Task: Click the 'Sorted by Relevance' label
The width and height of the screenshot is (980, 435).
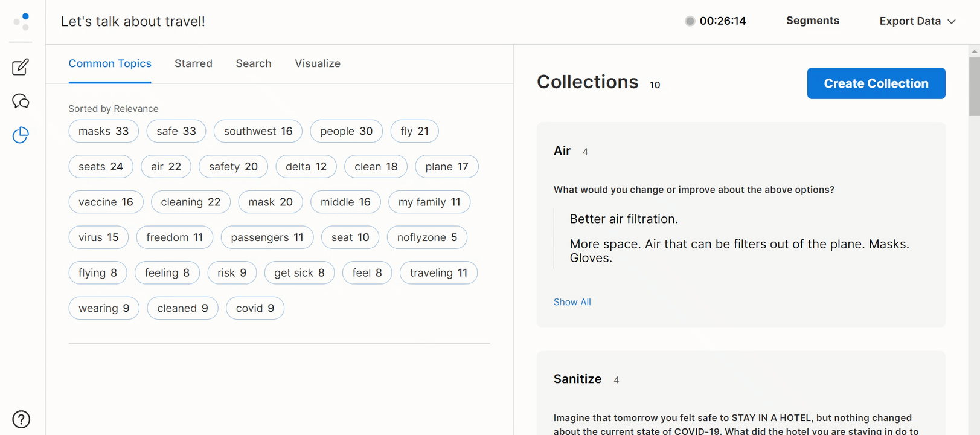Action: (x=114, y=109)
